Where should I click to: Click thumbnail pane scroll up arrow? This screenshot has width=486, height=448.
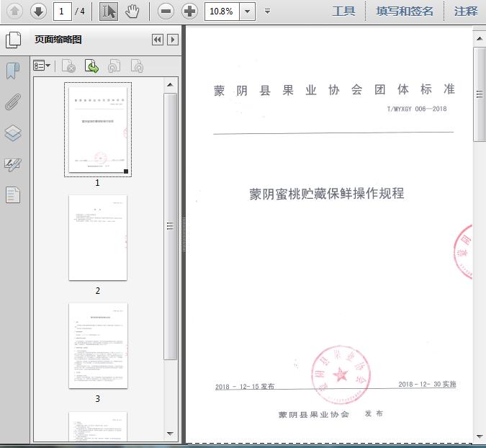pyautogui.click(x=170, y=85)
